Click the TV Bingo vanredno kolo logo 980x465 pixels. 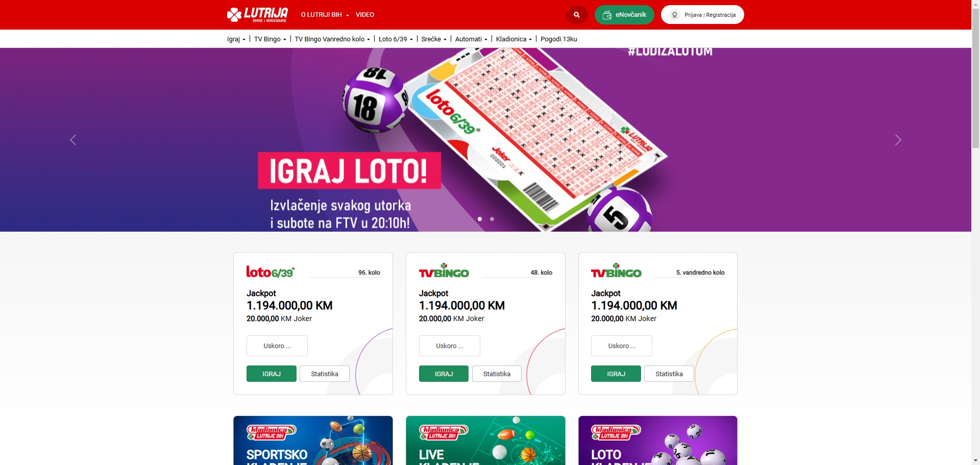pos(616,271)
